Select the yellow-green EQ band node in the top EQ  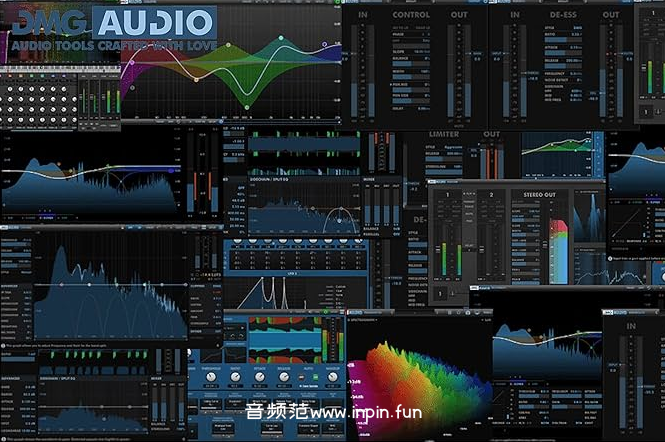point(228,45)
